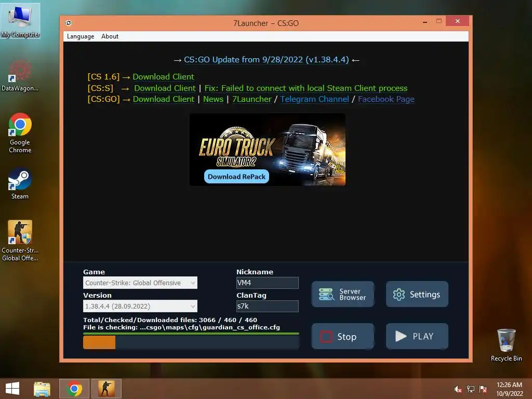Click the orange file check progress bar
Viewport: 532px width, 399px height.
[x=191, y=342]
